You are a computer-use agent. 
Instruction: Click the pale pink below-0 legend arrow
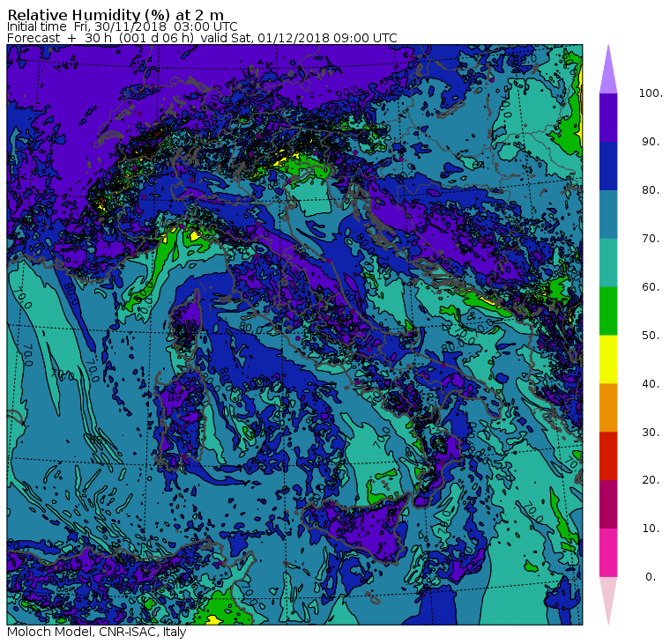pos(608,598)
